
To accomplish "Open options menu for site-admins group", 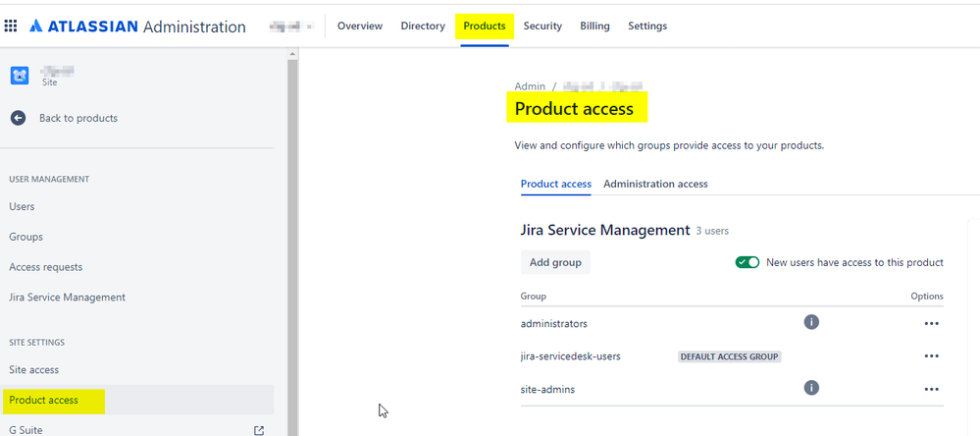I will (931, 389).
